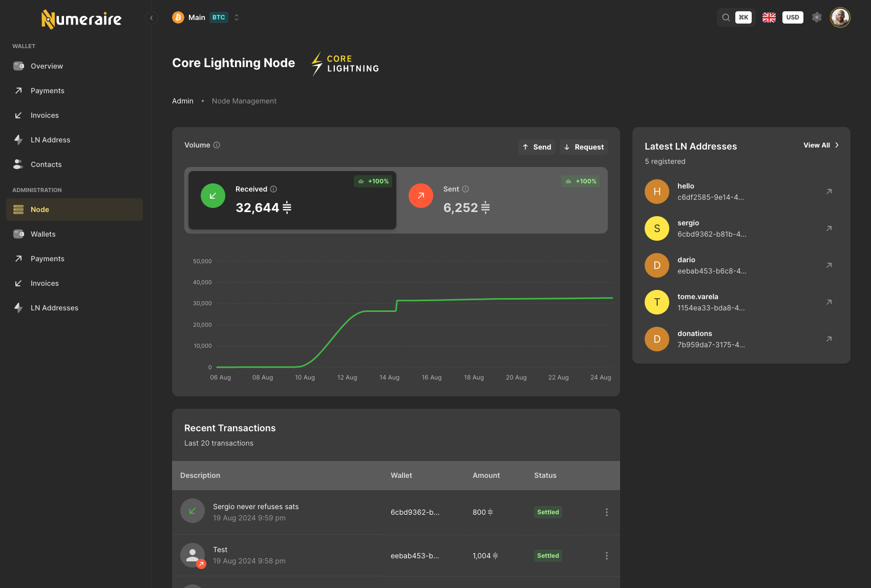The width and height of the screenshot is (871, 588).
Task: Open the USD currency selector
Action: tap(793, 17)
